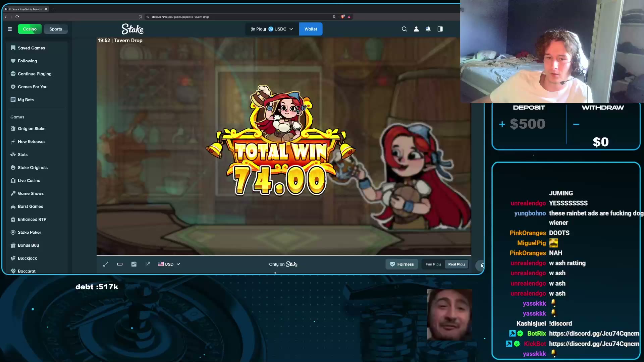The image size is (644, 362).
Task: Reload the browser page
Action: [17, 17]
